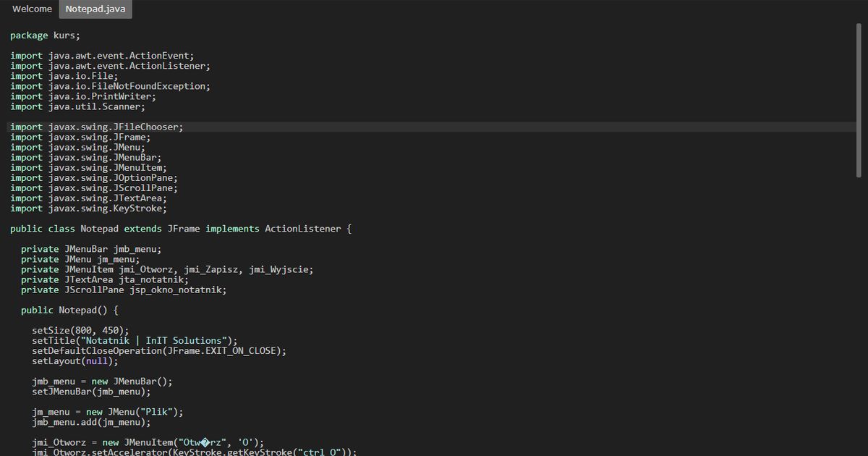Click the 'private JTextArea jta_notatnik;' line
The height and width of the screenshot is (456, 868).
[105, 279]
